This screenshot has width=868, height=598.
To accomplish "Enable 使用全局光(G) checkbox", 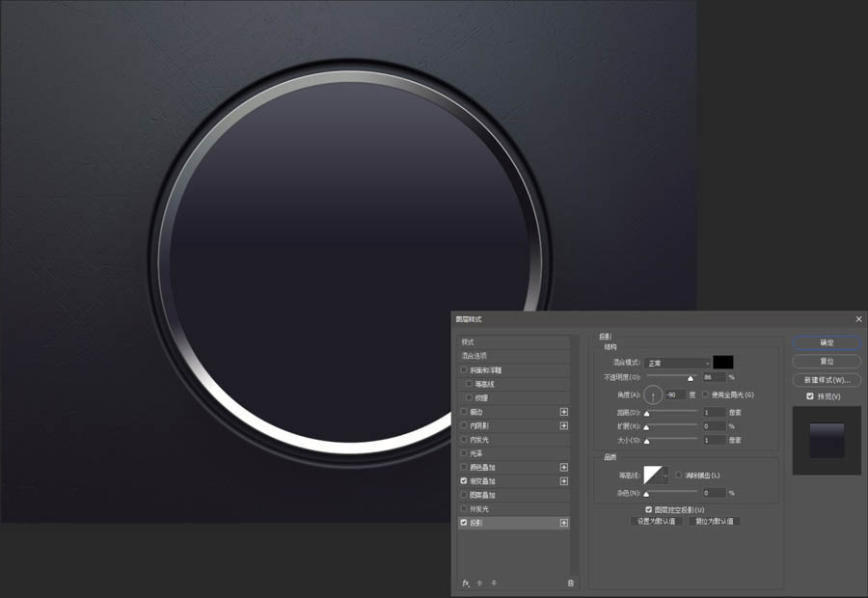I will pyautogui.click(x=705, y=394).
